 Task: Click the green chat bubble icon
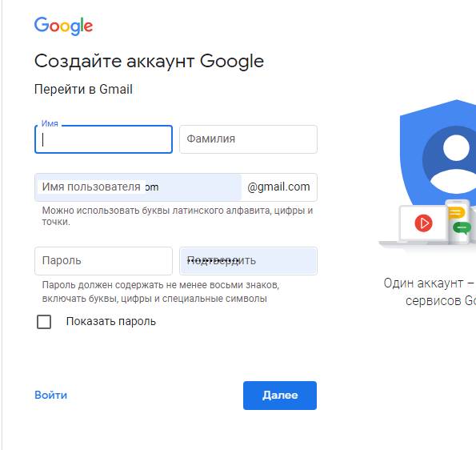tap(462, 228)
